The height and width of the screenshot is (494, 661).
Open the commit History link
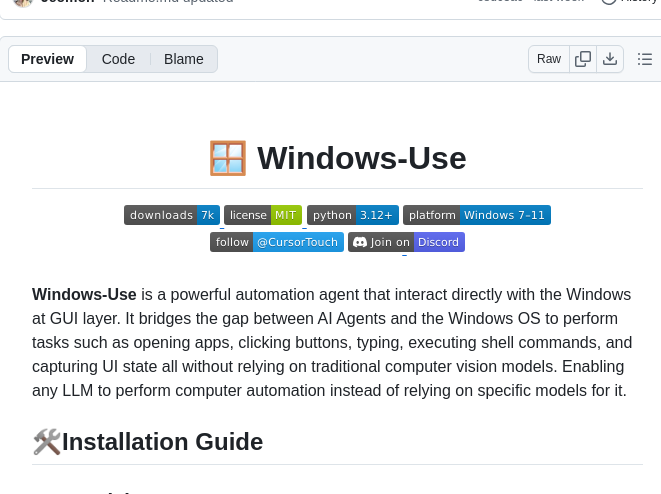630,1
